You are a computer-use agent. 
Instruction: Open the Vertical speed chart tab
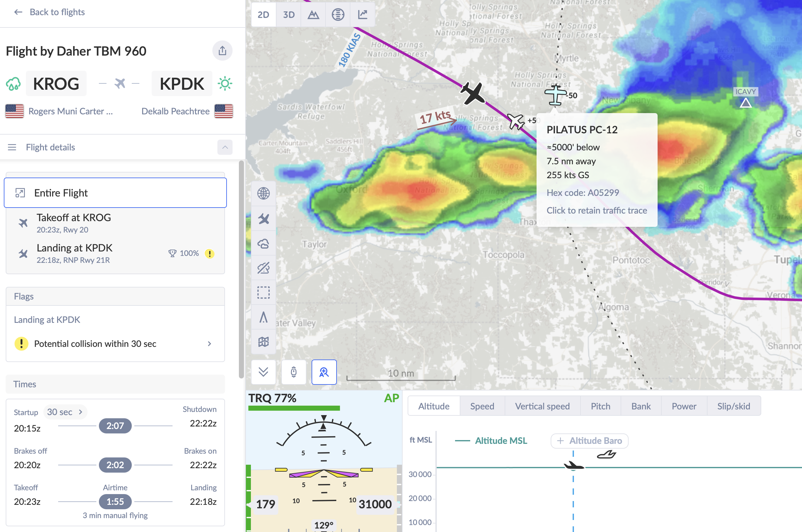point(542,406)
